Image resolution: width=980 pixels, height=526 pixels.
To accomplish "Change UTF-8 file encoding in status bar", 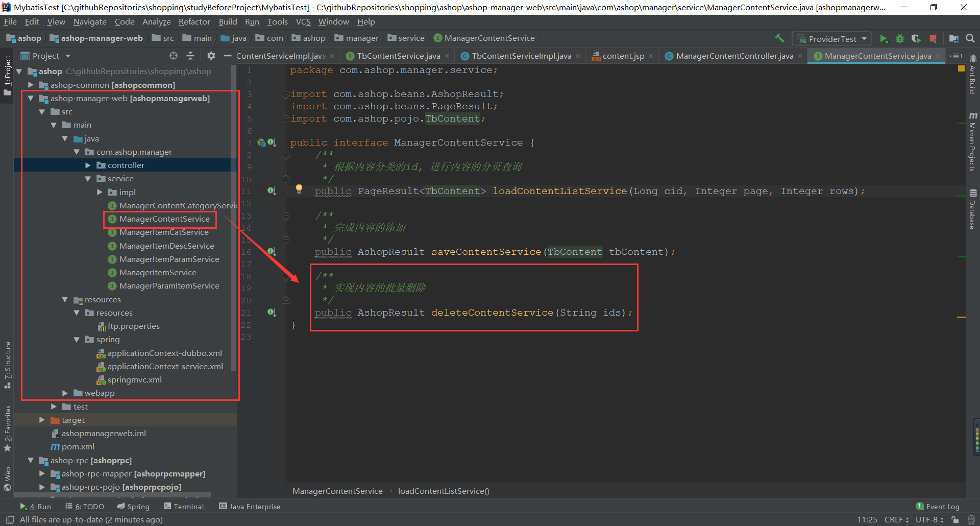I will [x=929, y=520].
